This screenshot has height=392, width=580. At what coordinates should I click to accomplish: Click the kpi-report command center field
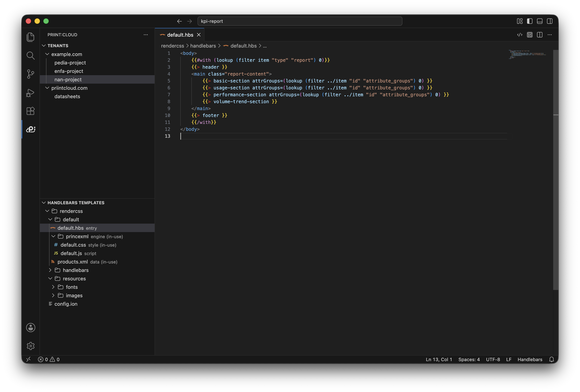(300, 21)
